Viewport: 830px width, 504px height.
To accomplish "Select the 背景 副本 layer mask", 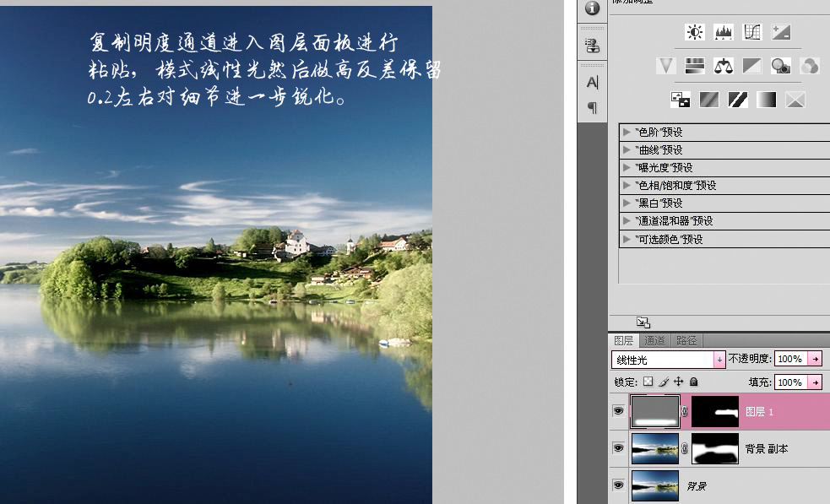I will 715,449.
